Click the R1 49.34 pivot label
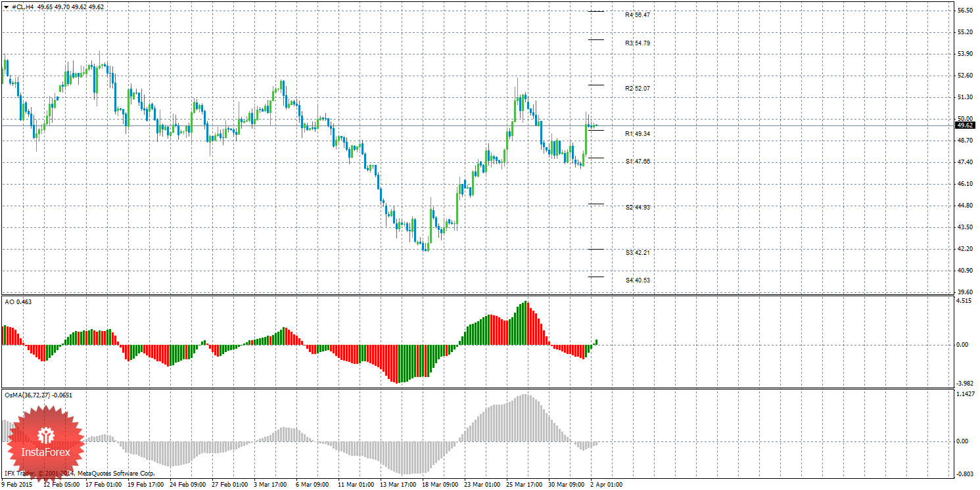The image size is (980, 490). coord(638,133)
